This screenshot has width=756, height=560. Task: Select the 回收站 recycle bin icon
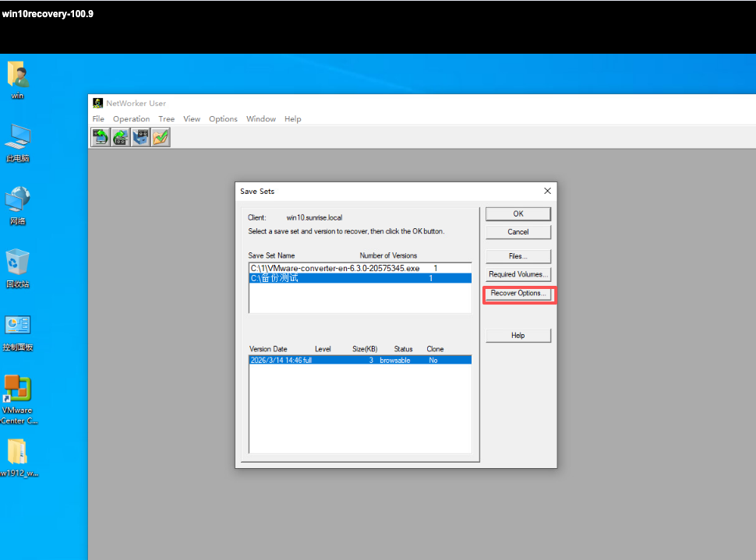pos(18,269)
